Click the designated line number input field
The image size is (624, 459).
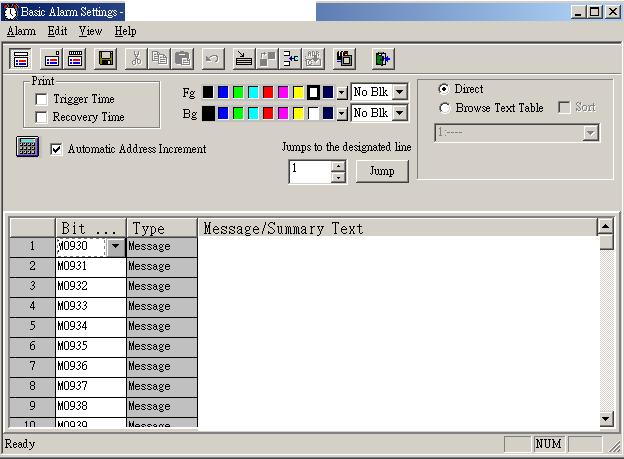[309, 171]
